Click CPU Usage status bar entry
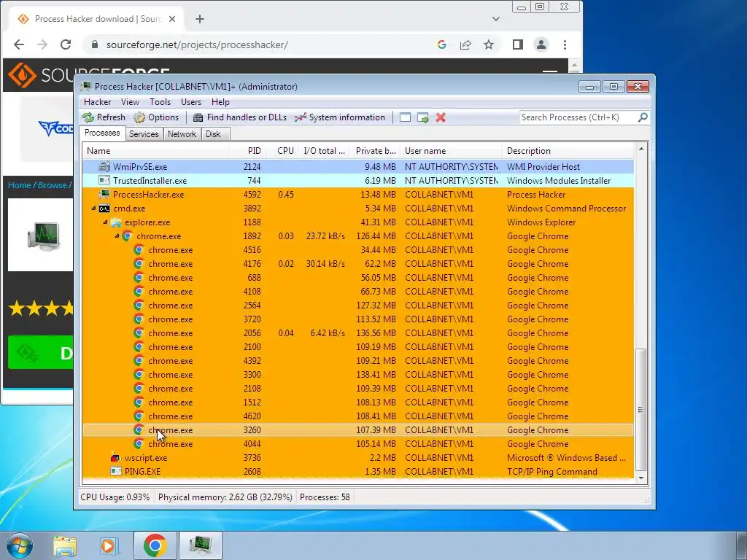The image size is (747, 560). coord(115,497)
